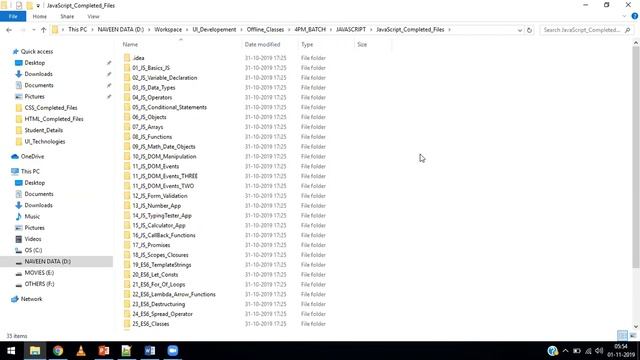
Task: Open OS (C:) drive
Action: 33,250
